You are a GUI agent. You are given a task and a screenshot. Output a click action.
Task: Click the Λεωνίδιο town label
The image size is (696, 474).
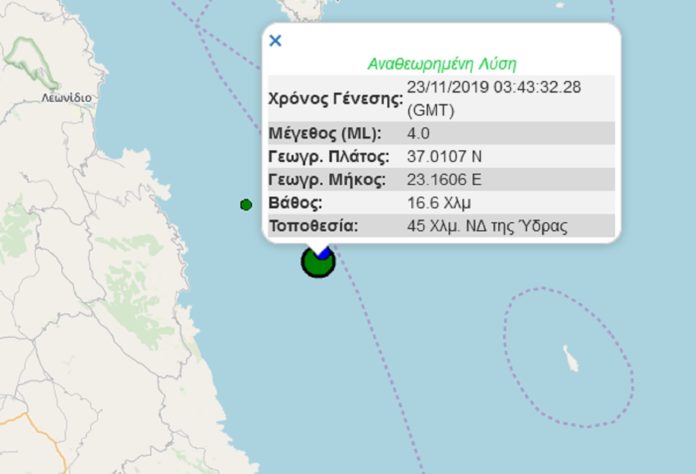point(67,98)
